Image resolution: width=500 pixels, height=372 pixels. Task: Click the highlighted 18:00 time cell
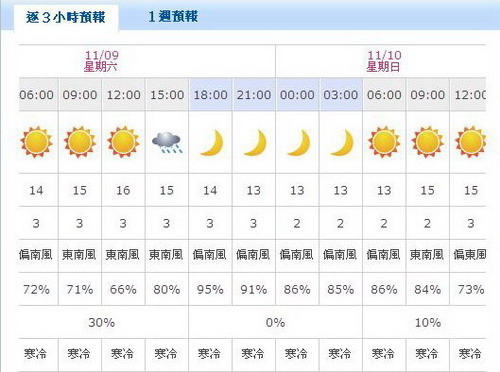(x=211, y=95)
